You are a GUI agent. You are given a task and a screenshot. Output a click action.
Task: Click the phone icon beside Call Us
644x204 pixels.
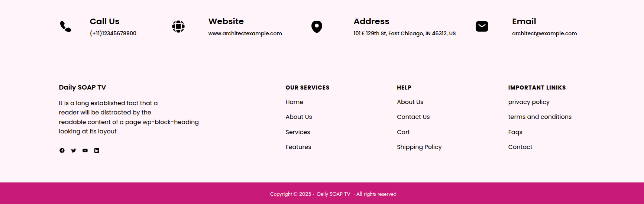tap(66, 26)
